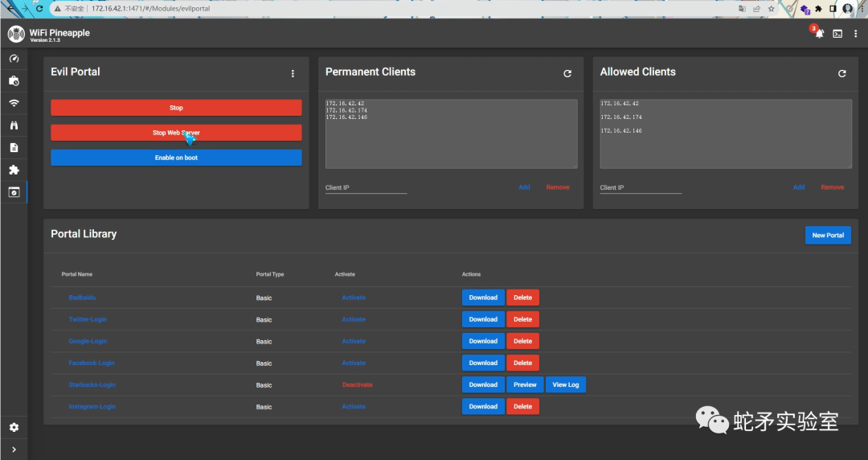Image resolution: width=868 pixels, height=460 pixels.
Task: Activate the Badbaidu portal
Action: click(354, 298)
